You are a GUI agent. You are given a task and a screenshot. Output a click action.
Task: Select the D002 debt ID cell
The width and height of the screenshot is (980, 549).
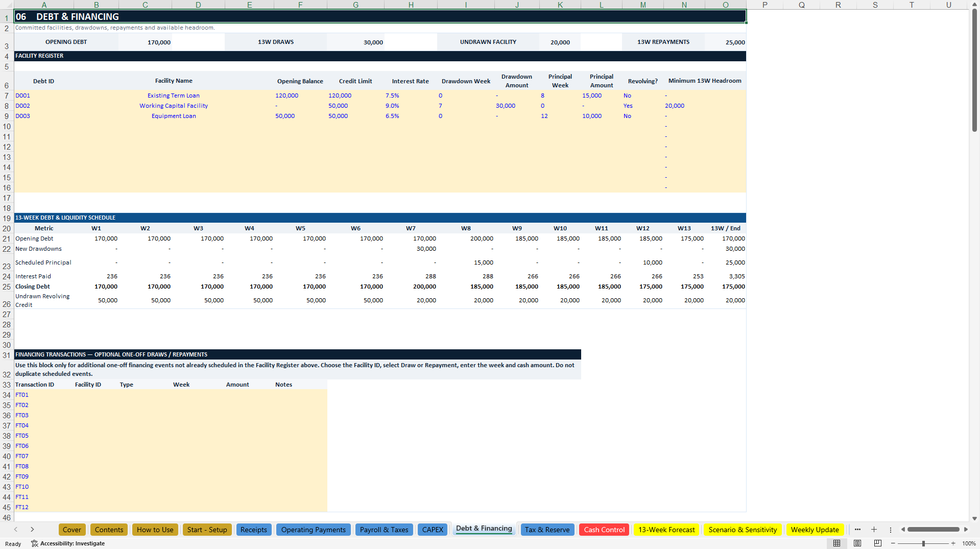43,106
